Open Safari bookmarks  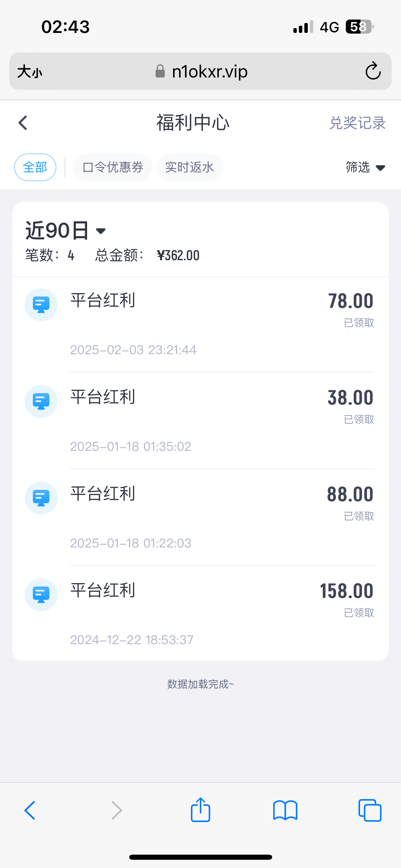click(285, 810)
